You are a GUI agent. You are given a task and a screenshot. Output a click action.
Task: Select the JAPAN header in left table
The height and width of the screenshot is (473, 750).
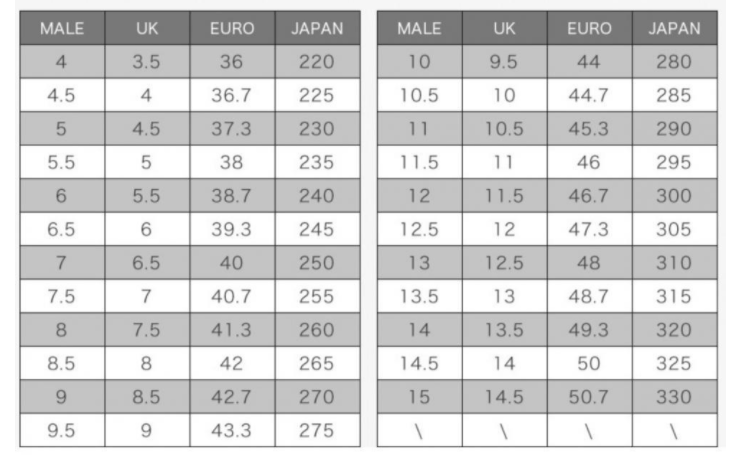pyautogui.click(x=316, y=28)
